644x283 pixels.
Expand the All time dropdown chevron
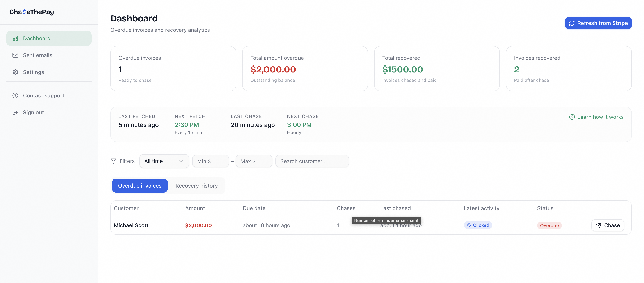pos(181,161)
